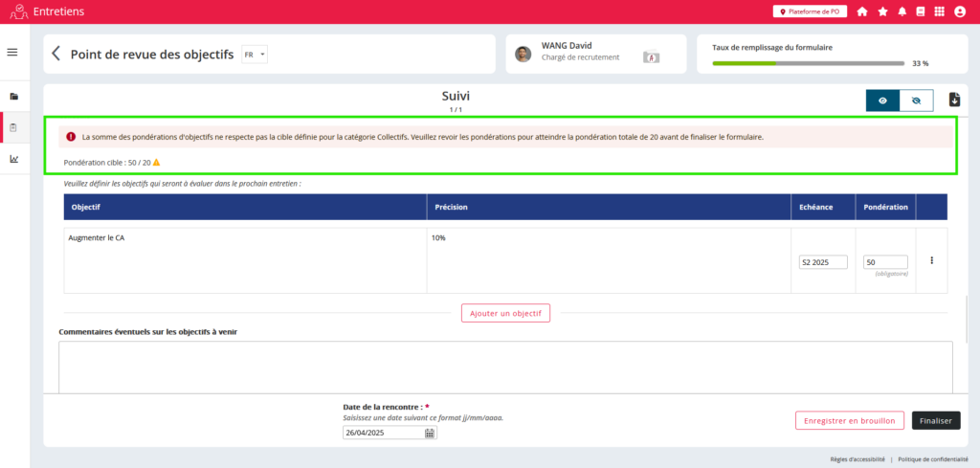Image resolution: width=980 pixels, height=468 pixels.
Task: Switch to the hidden crossed-eye view
Action: pos(916,100)
